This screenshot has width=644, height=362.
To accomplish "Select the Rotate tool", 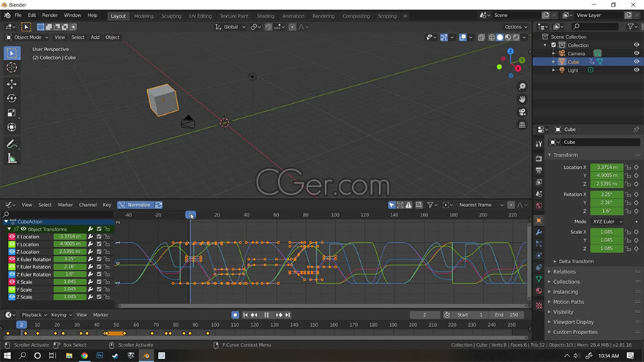I will pos(12,99).
